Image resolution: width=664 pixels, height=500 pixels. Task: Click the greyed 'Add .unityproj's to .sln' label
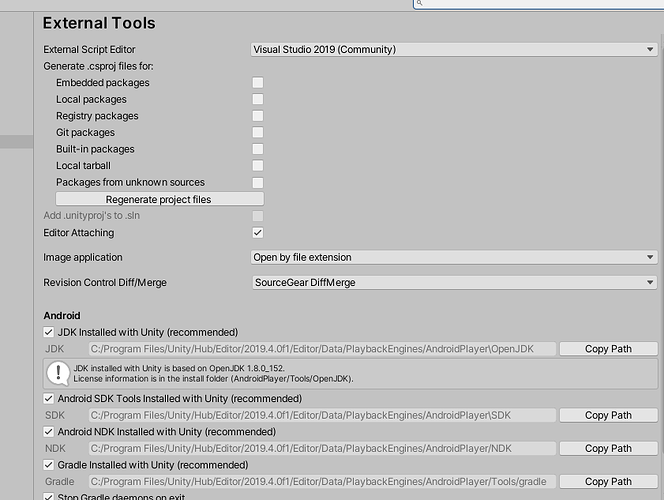(x=91, y=215)
